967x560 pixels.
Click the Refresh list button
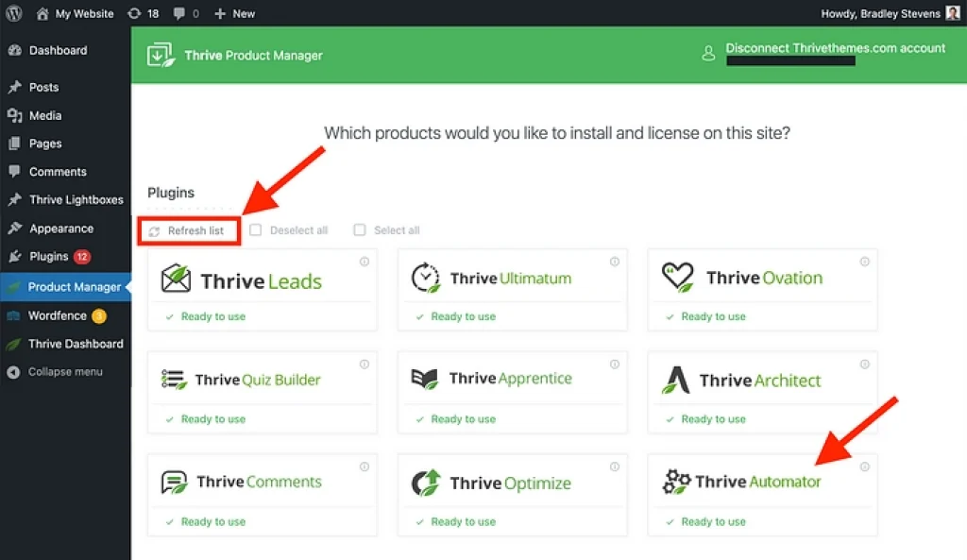click(x=188, y=230)
